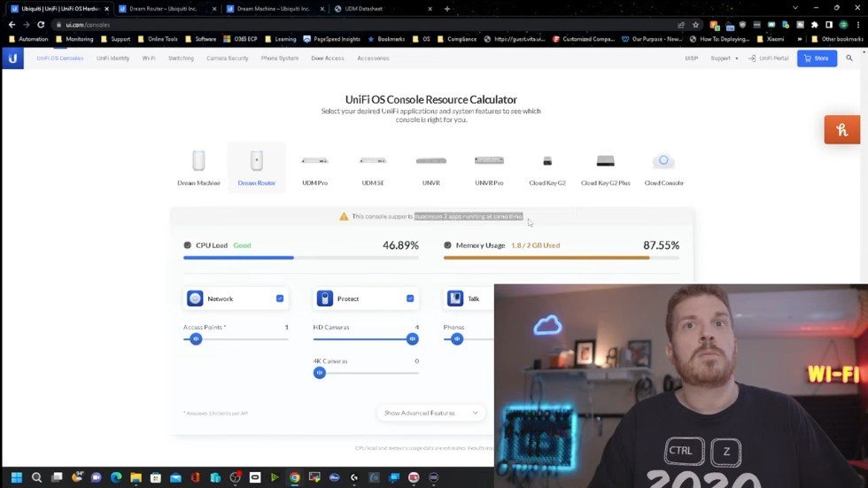This screenshot has height=488, width=868.
Task: Bookmark this page with star icon
Action: (695, 24)
